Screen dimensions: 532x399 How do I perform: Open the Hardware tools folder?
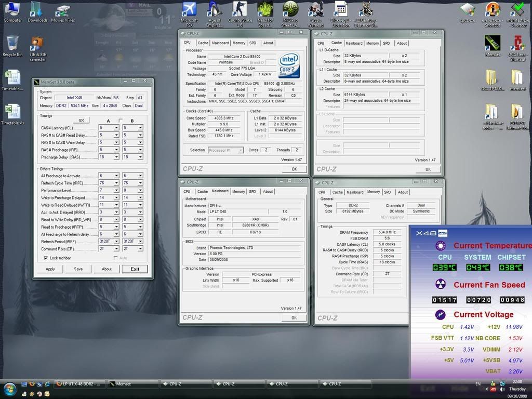493,117
